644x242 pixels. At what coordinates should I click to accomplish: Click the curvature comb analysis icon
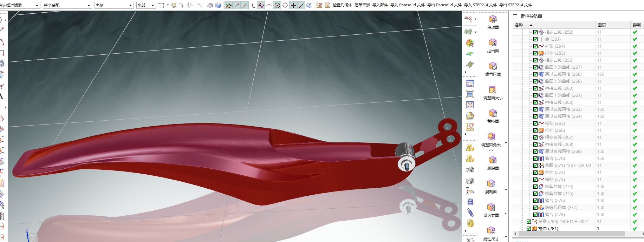[468, 19]
